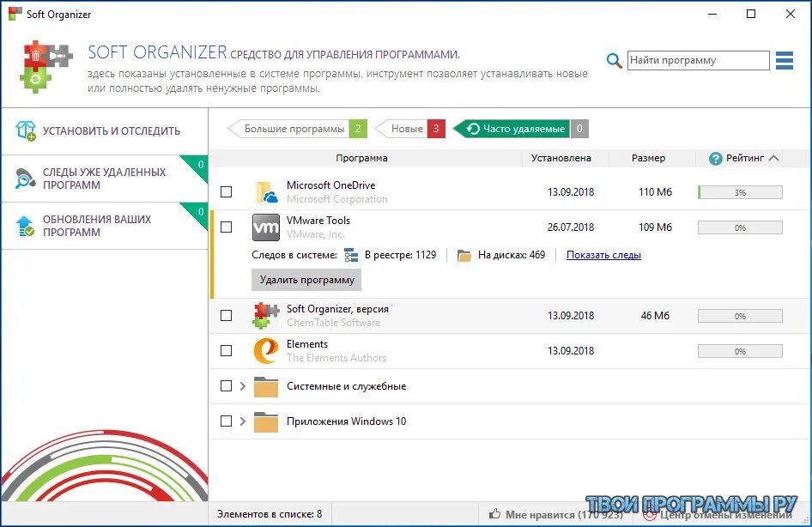812x527 pixels.
Task: Click Элементов в списке: 8 status text
Action: pos(270,514)
